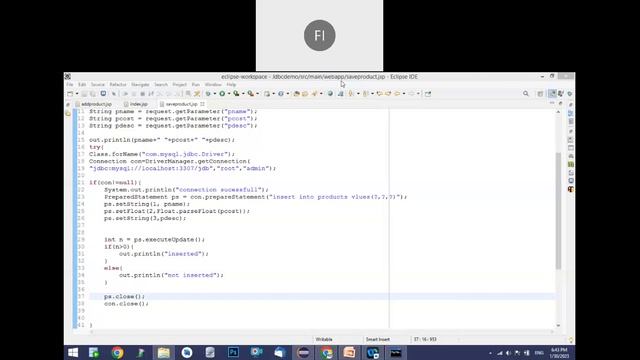Click the blue globe web browser icon
This screenshot has height=360, width=640.
[331, 93]
